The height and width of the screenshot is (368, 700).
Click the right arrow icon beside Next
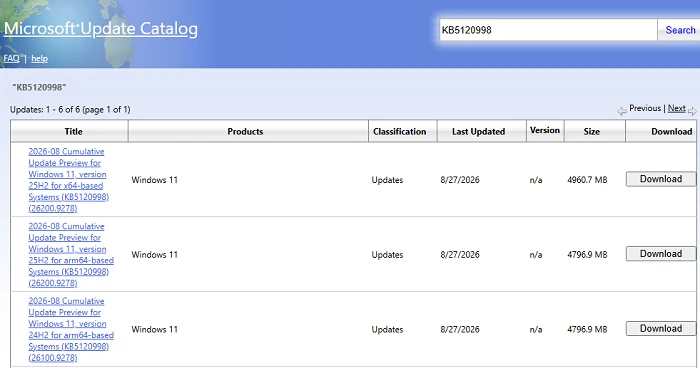[692, 111]
